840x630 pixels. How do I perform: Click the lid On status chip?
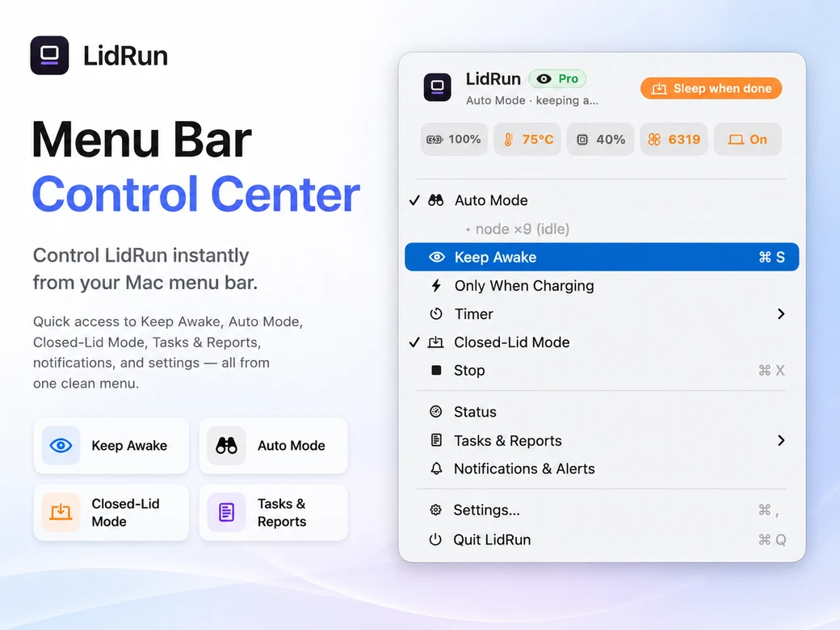point(748,139)
